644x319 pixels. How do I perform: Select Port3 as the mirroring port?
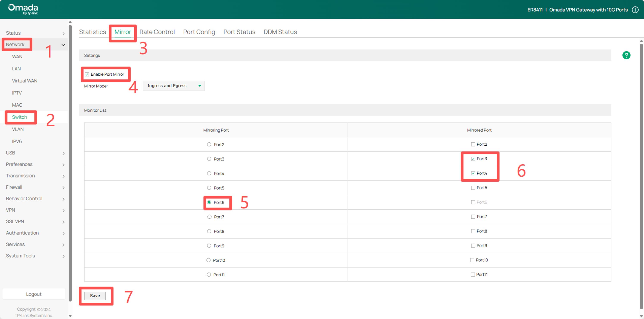(x=209, y=159)
